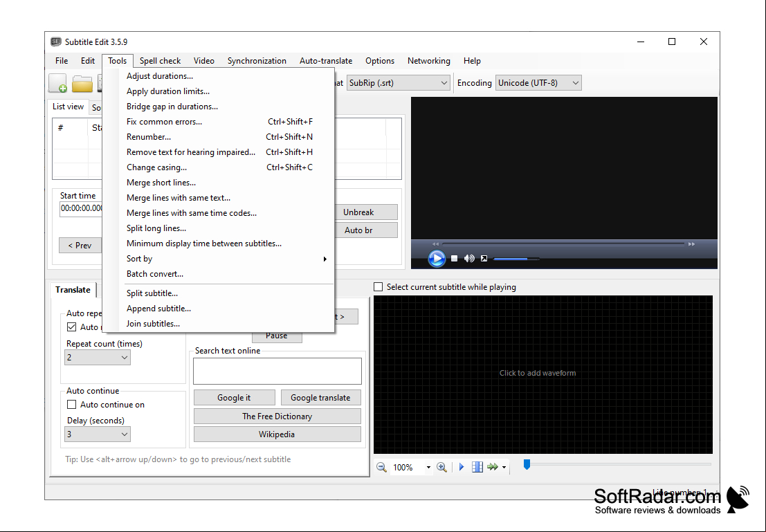Choose Apply duration limits...
Viewport: 766px width, 532px height.
click(x=226, y=91)
